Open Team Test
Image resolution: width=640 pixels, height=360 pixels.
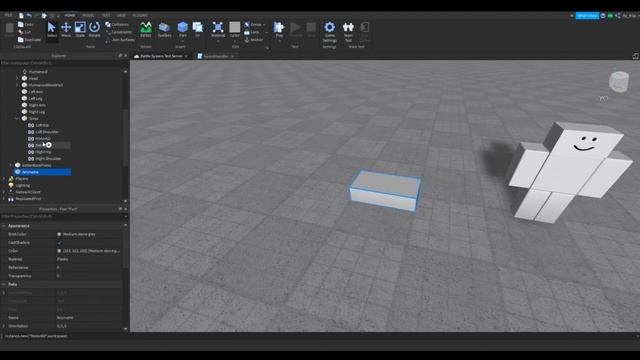pyautogui.click(x=348, y=31)
